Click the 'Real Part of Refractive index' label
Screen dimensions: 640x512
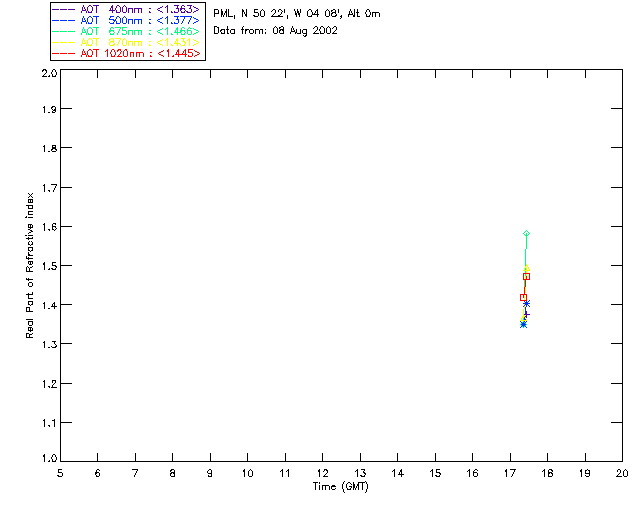[x=30, y=265]
